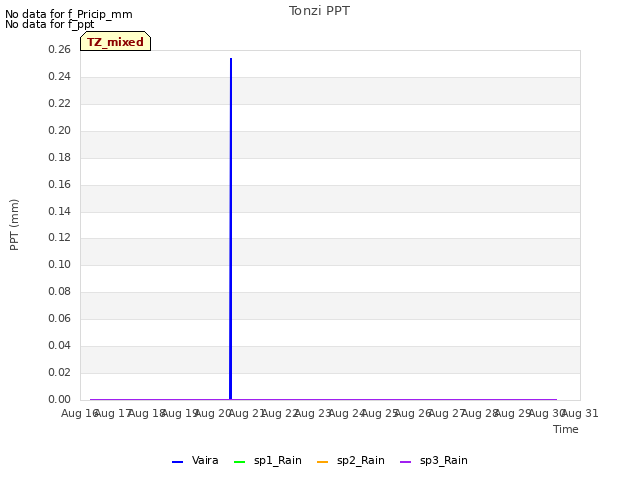Click the blue Vaira precipitation spike
The image size is (640, 480).
pos(231,229)
